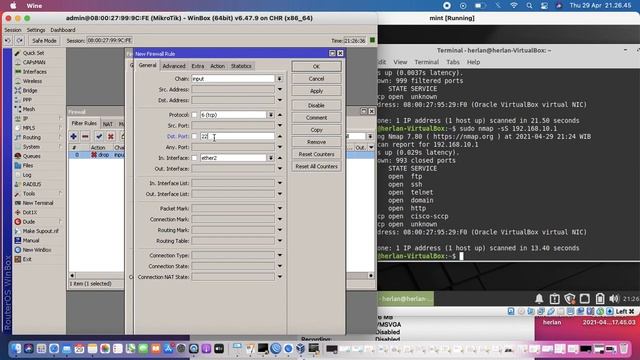The image size is (640, 360).
Task: Click Firewall list horizontal scrollbar left arrow
Action: coord(72,276)
